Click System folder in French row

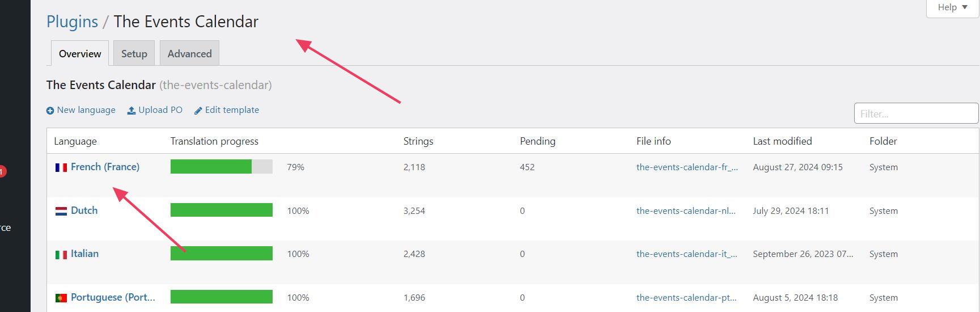click(884, 167)
